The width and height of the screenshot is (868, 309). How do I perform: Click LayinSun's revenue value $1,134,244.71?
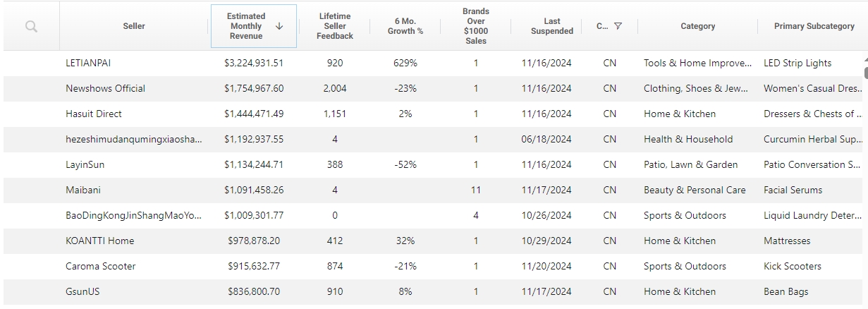click(254, 164)
